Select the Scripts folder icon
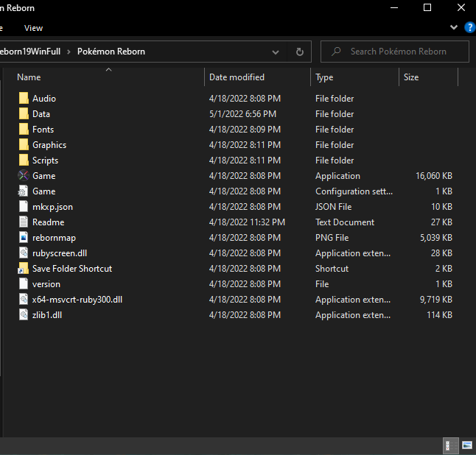Screen dimensions: 476x455 click(24, 161)
